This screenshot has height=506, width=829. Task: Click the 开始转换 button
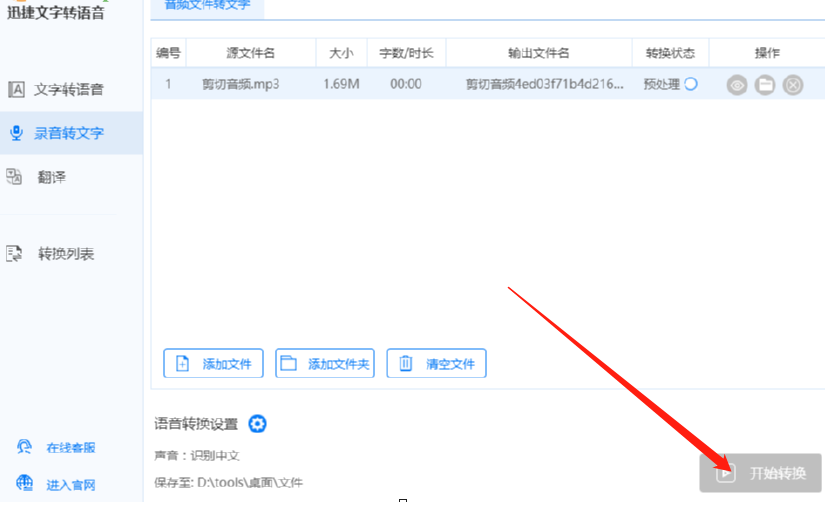(760, 473)
